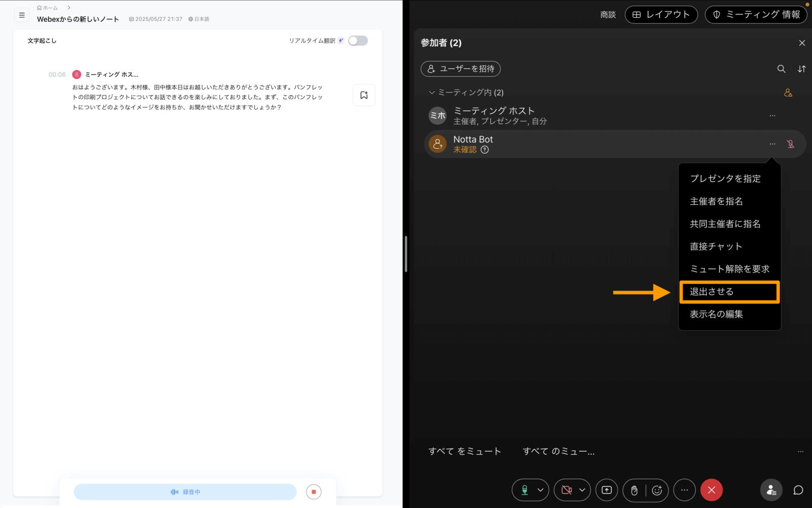Click the Notta Bot avatar
This screenshot has height=508, width=812.
point(437,144)
